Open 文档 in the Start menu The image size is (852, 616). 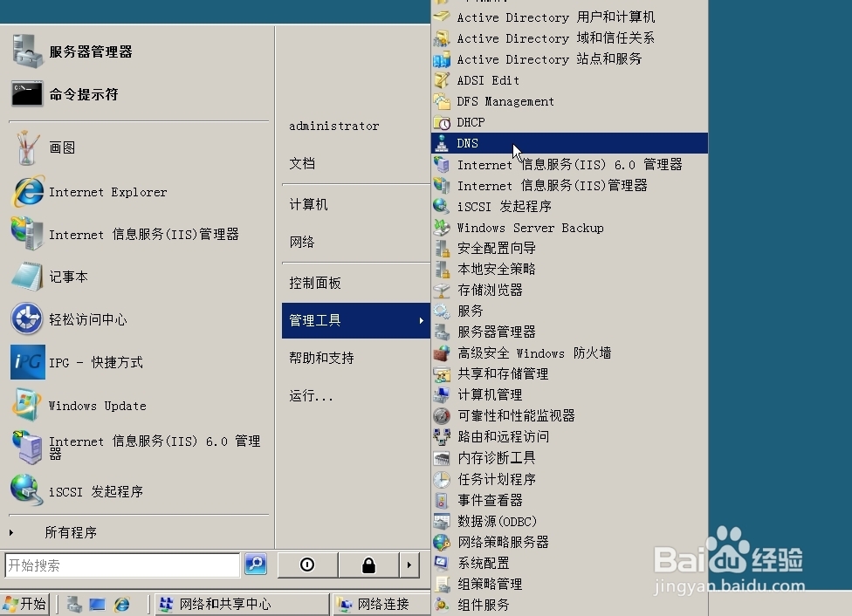coord(356,163)
